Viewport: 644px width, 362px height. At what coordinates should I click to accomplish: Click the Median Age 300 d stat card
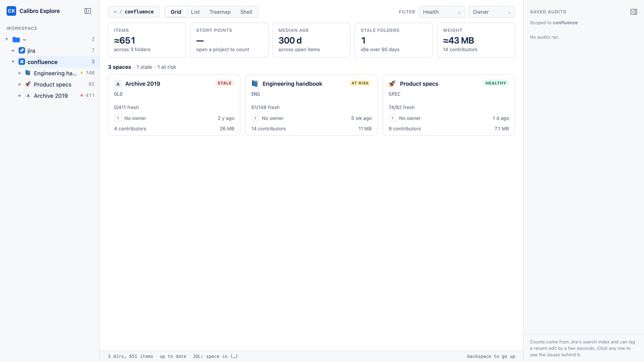coord(312,40)
